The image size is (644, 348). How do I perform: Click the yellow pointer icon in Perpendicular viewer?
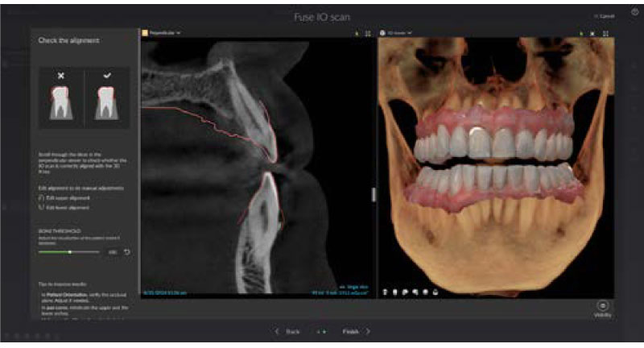point(355,34)
